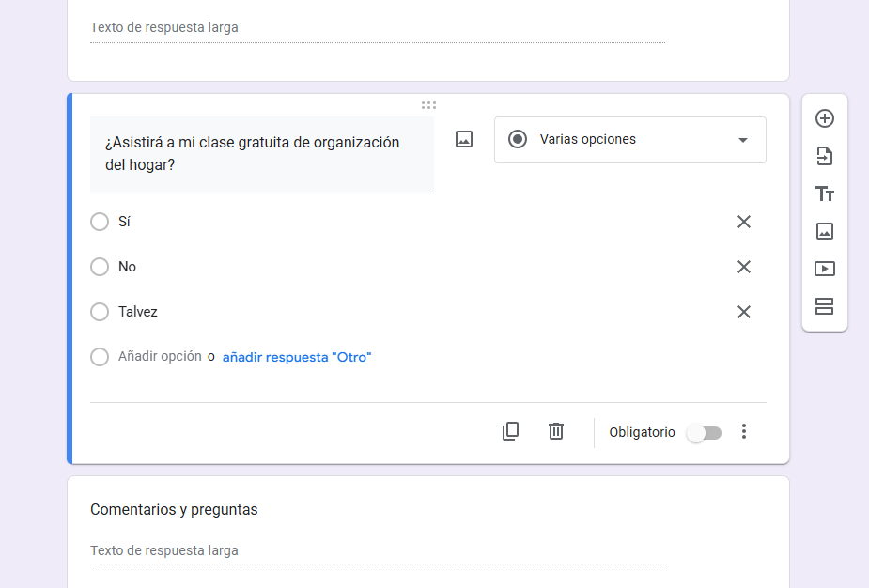
Task: Insert an image from the side toolbar
Action: (x=825, y=231)
